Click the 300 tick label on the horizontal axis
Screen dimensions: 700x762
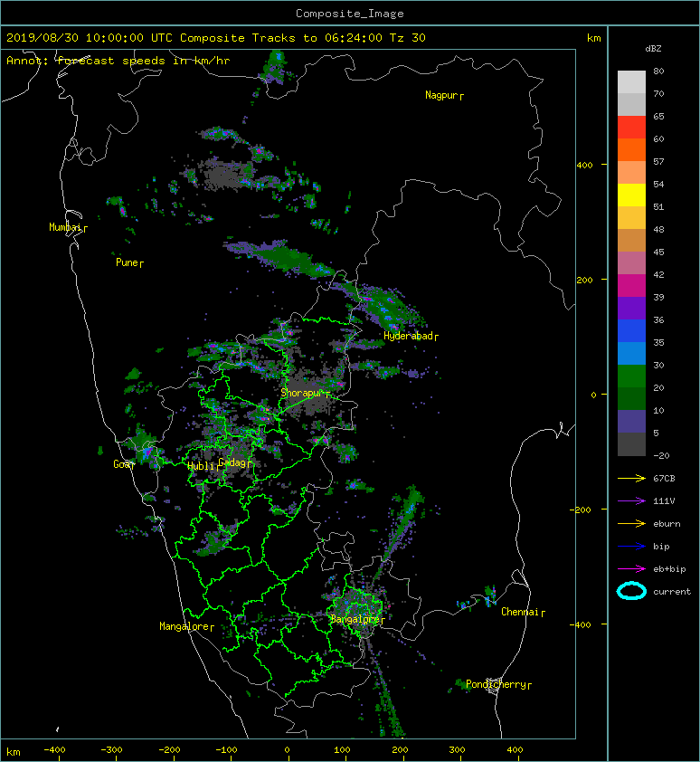pos(457,750)
